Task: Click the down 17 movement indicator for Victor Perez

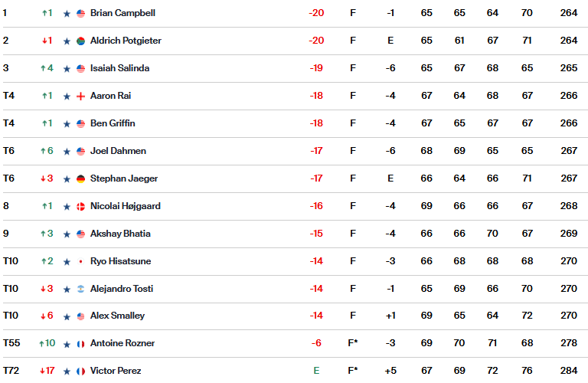Action: pos(47,371)
